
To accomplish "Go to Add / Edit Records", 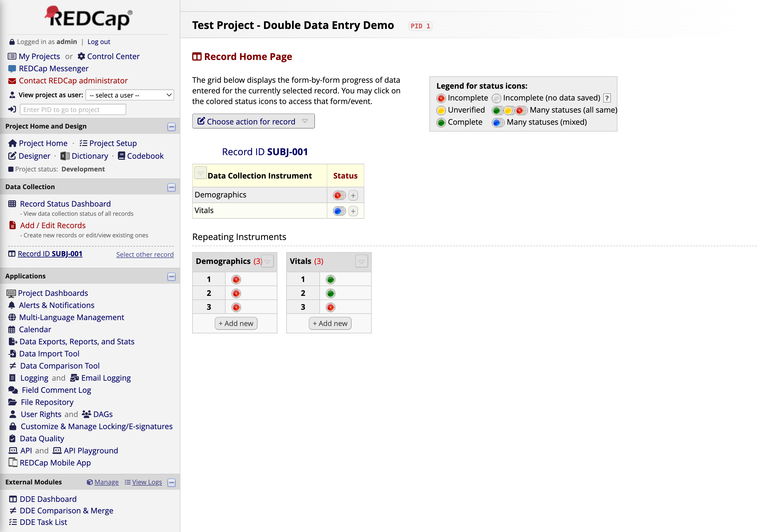I will pyautogui.click(x=53, y=226).
